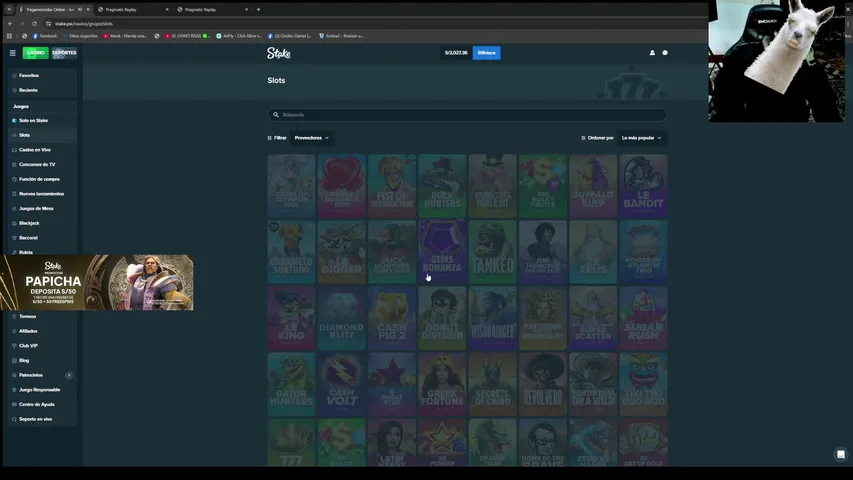Click the icon beside Solo en Stake
Viewport: 853px width, 480px height.
coord(14,120)
